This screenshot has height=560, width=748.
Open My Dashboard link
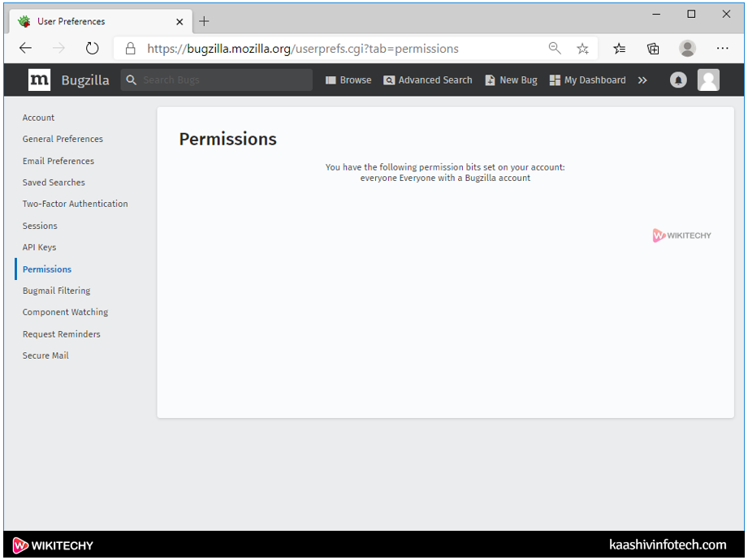pos(587,80)
